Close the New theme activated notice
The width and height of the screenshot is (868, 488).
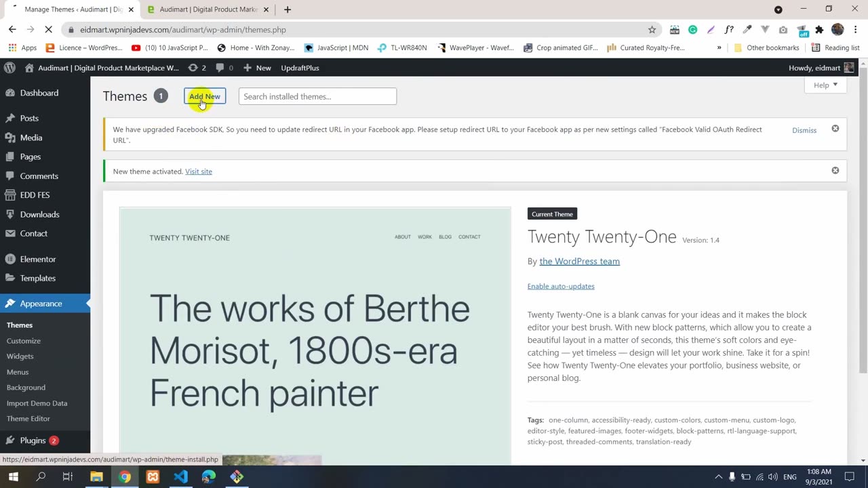835,171
